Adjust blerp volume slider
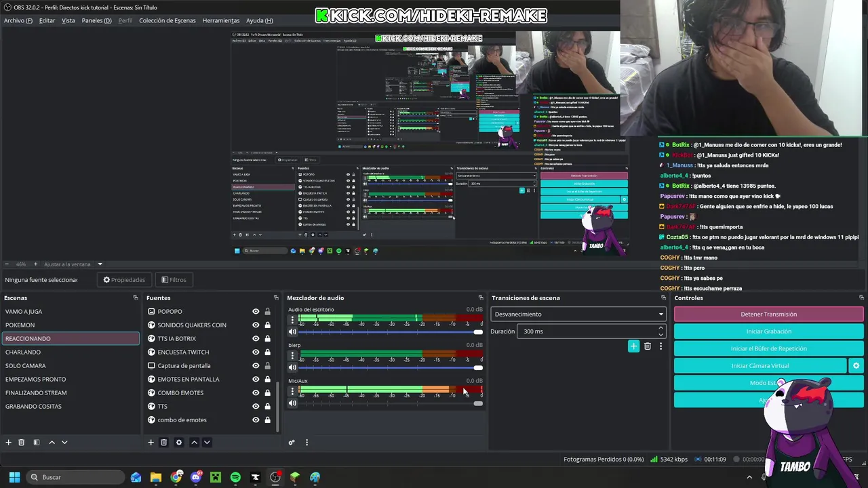 coord(391,368)
